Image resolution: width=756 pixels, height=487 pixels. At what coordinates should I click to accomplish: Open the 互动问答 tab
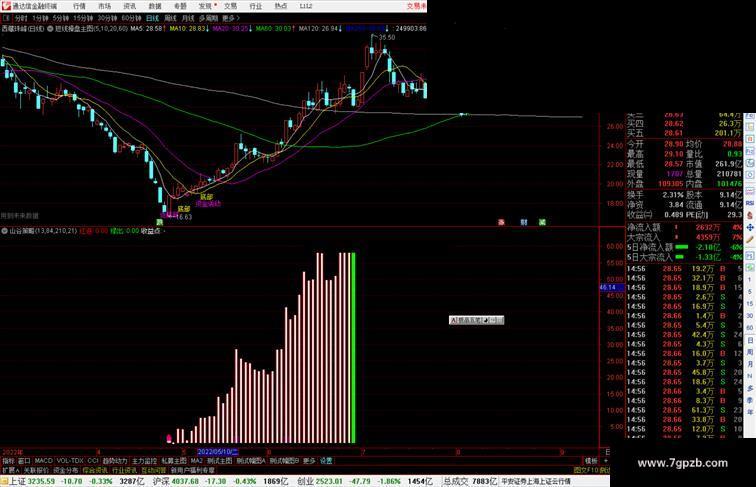coord(154,470)
